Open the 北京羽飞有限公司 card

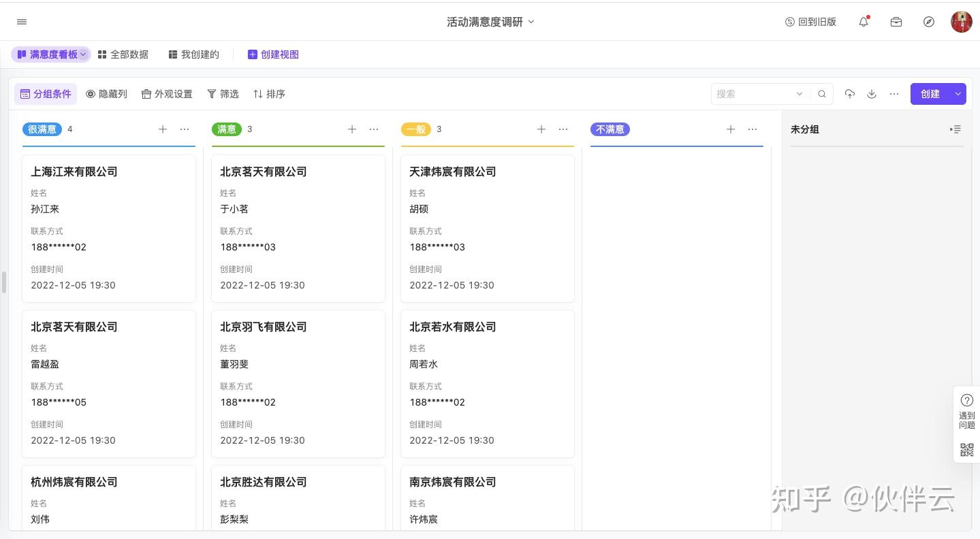click(x=298, y=384)
